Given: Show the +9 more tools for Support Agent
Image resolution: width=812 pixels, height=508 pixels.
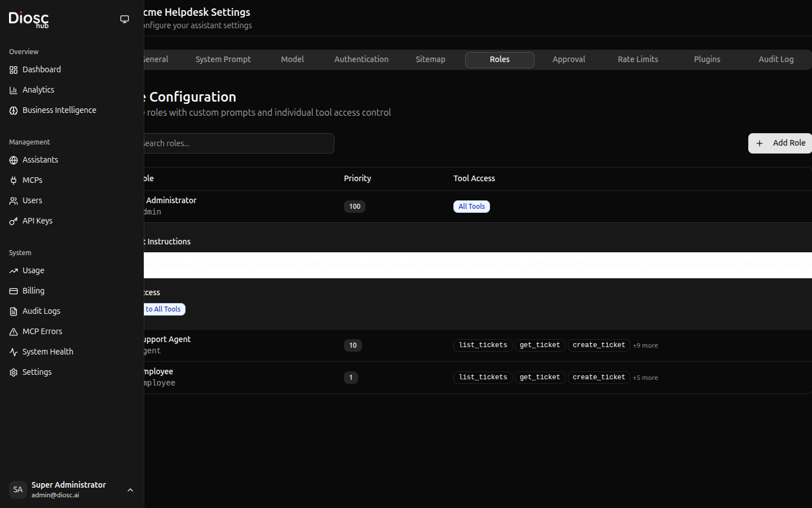Looking at the screenshot, I should (645, 345).
